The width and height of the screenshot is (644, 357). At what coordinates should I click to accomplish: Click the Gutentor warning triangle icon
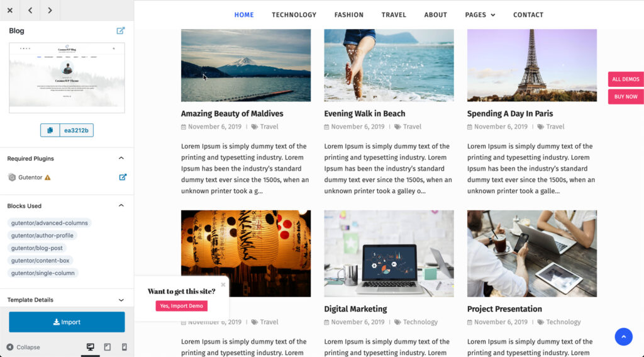pyautogui.click(x=48, y=178)
